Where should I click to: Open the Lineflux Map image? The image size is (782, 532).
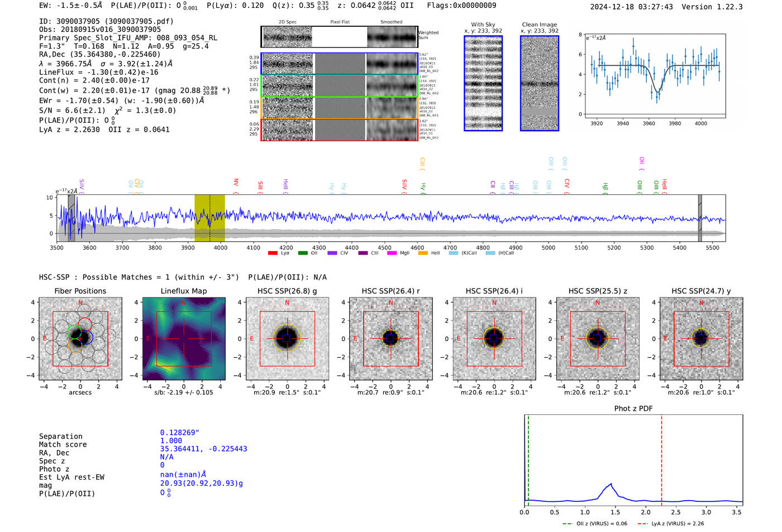184,339
